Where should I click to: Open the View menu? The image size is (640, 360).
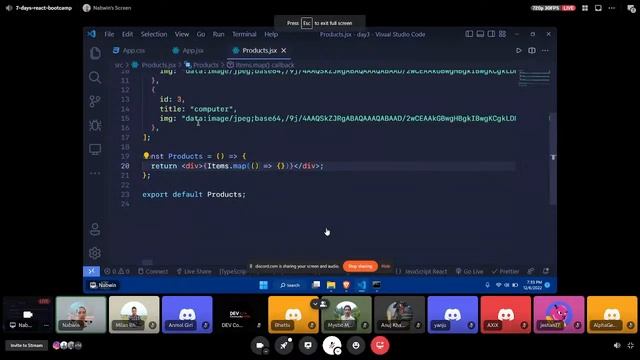tap(182, 34)
